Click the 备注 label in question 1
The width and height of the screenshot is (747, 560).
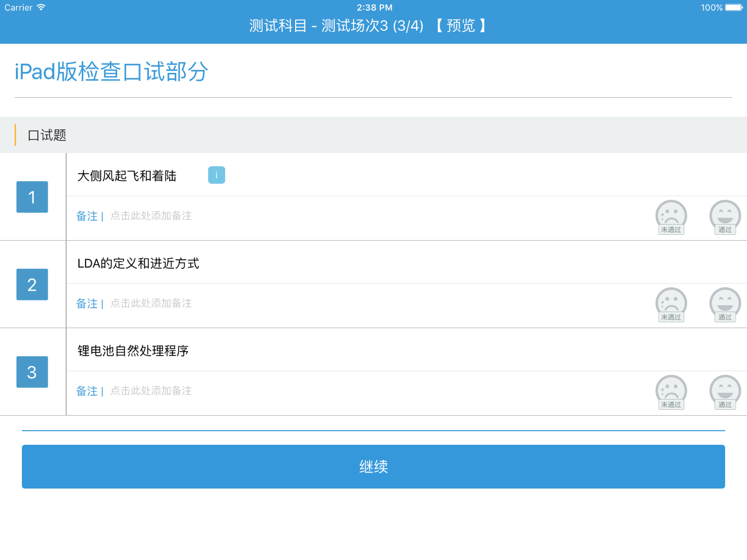[x=87, y=216]
